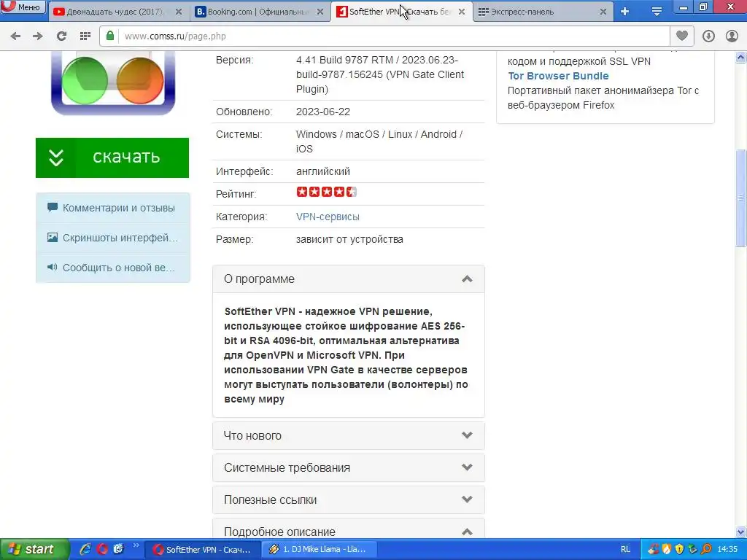This screenshot has width=747, height=560.
Task: Click the SoftEther VPN program logo
Action: [x=113, y=82]
